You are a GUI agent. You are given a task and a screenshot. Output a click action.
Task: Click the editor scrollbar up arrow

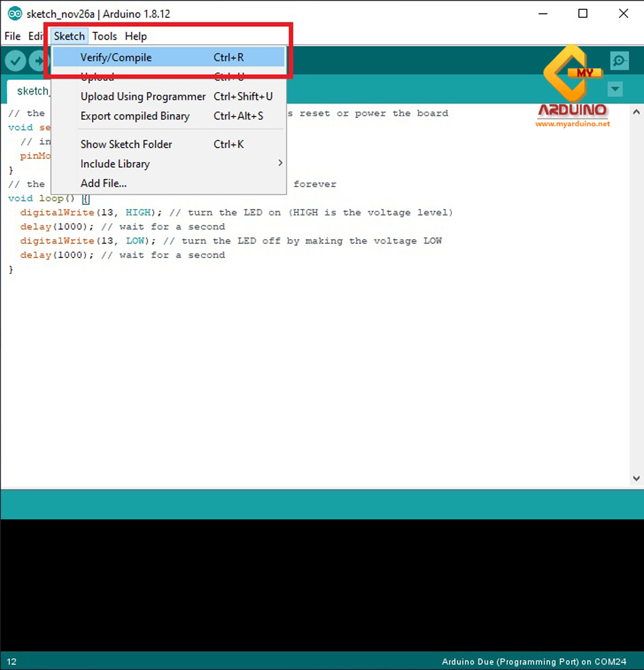pos(636,111)
